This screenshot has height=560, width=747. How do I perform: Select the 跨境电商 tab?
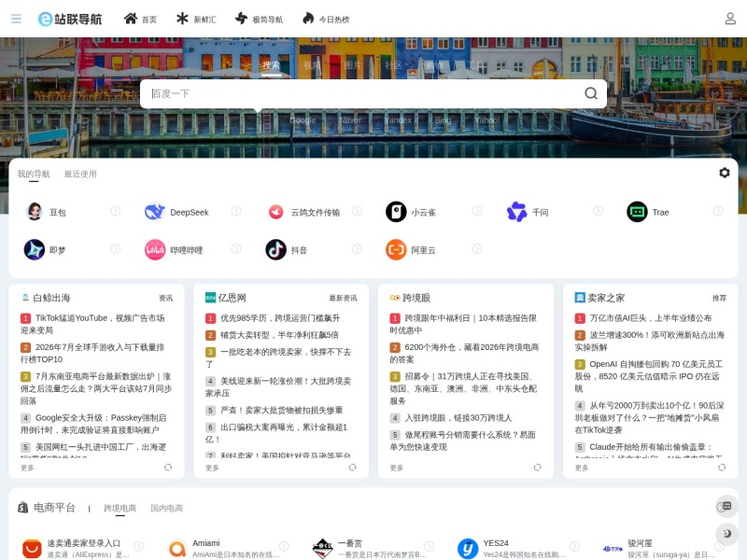(x=120, y=508)
